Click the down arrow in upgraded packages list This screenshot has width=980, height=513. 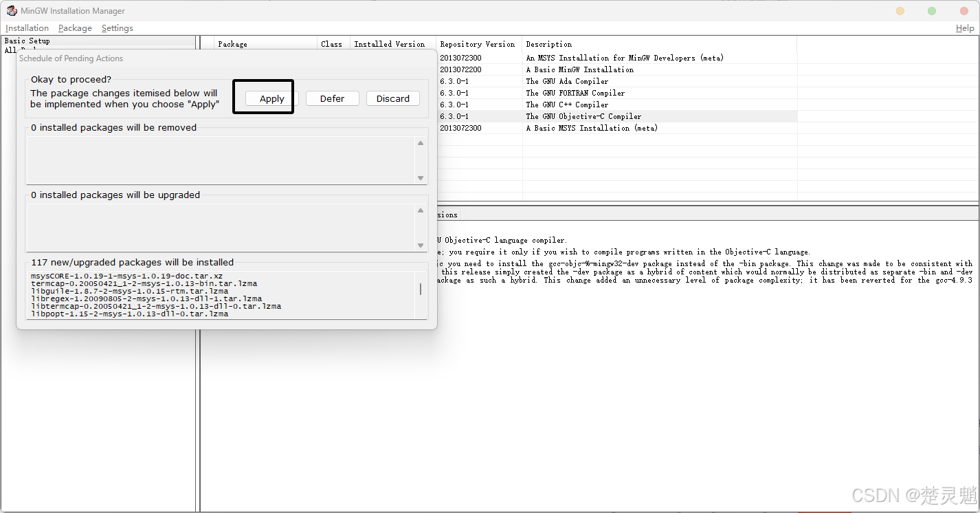(x=421, y=245)
